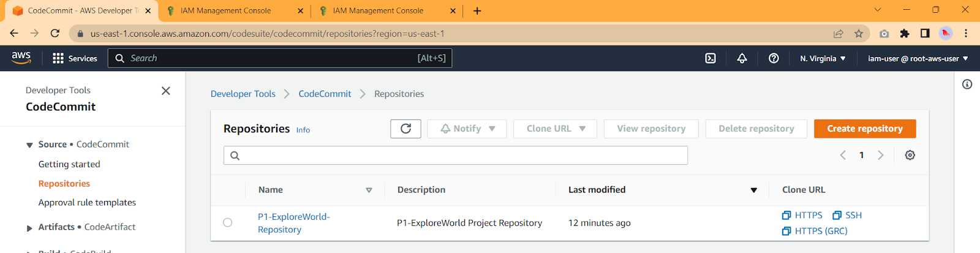Open the Repositories Info link

pos(303,130)
